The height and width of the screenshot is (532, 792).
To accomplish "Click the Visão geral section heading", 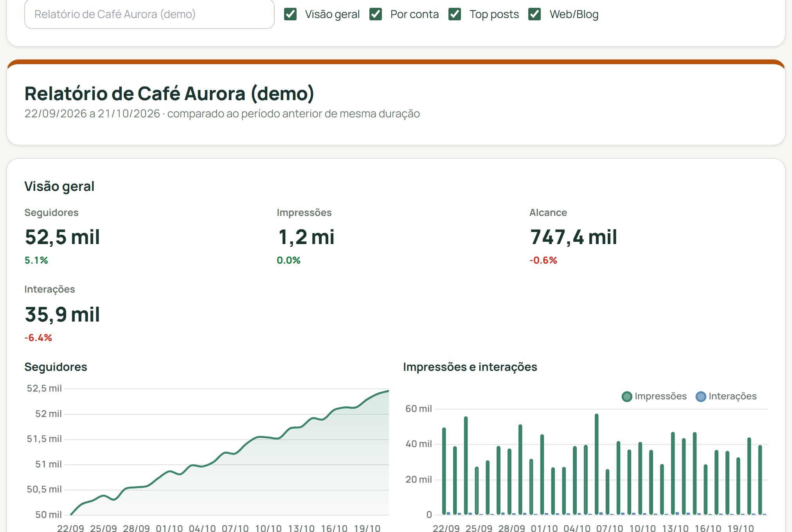I will pyautogui.click(x=59, y=186).
